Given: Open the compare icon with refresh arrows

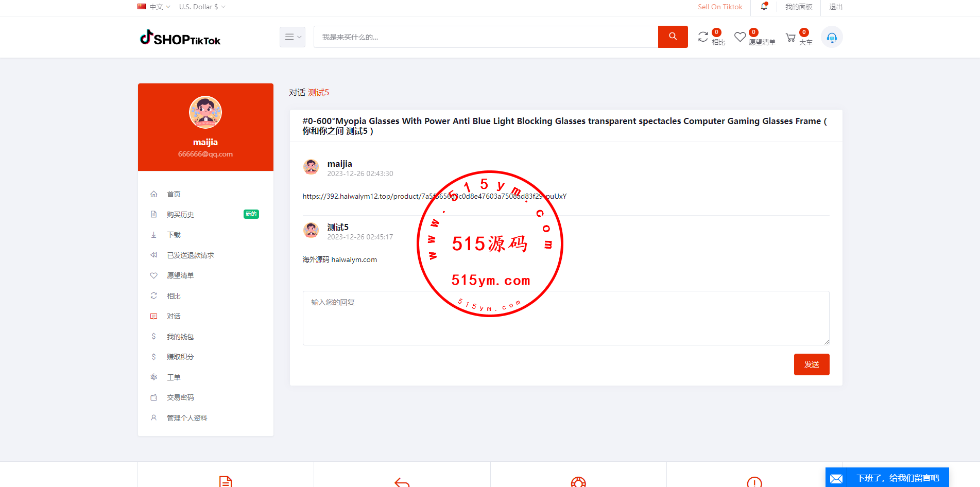Looking at the screenshot, I should tap(703, 37).
